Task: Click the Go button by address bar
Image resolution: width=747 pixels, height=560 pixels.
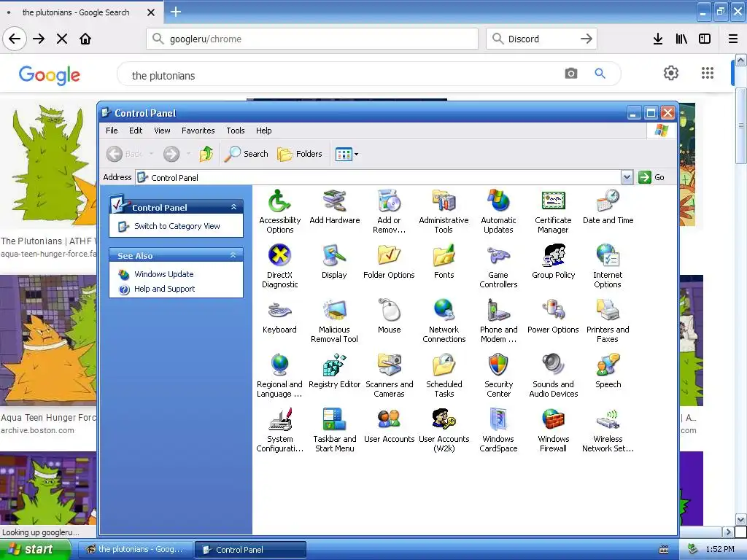Action: pos(651,177)
